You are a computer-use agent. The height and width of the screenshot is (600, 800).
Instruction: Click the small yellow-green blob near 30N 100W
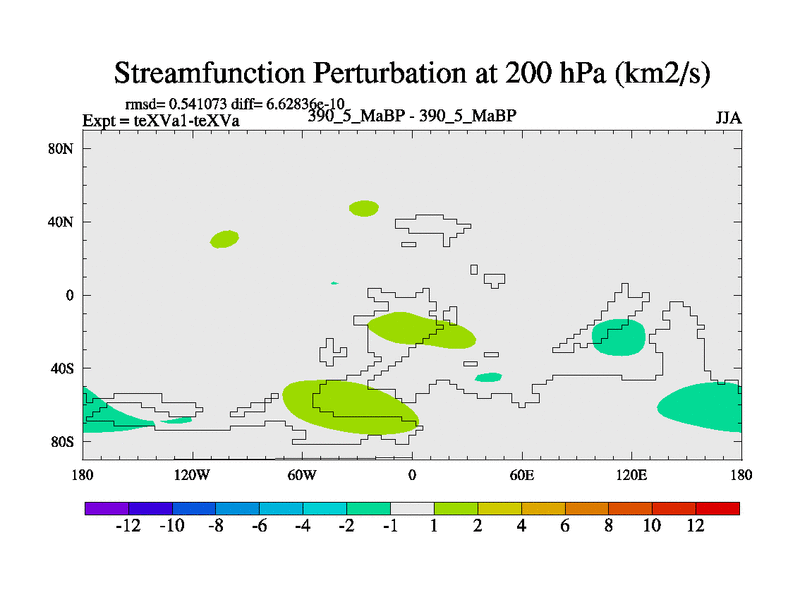pyautogui.click(x=224, y=239)
